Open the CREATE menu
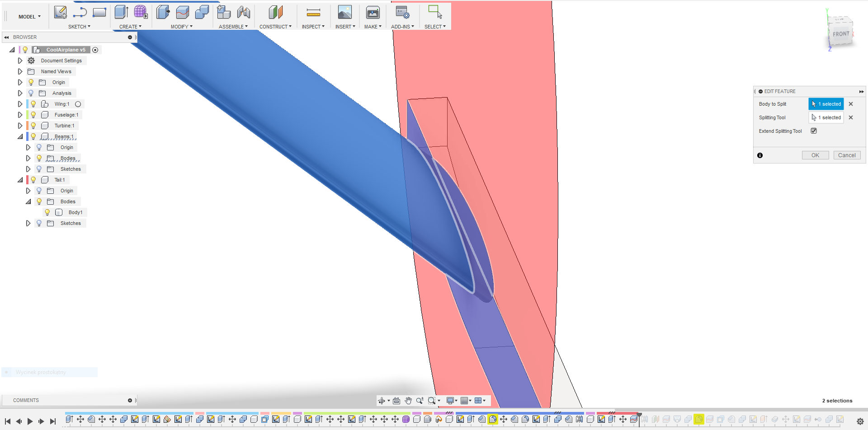 click(130, 27)
